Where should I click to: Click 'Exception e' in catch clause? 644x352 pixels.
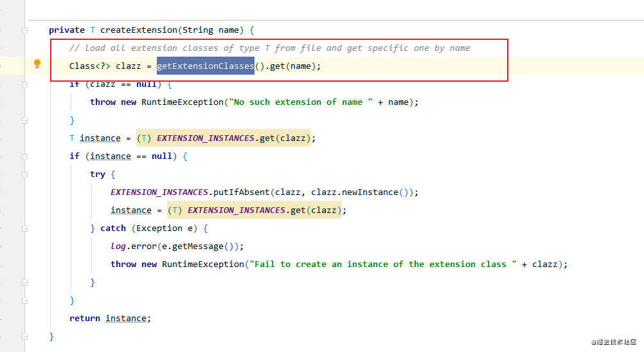pos(165,228)
